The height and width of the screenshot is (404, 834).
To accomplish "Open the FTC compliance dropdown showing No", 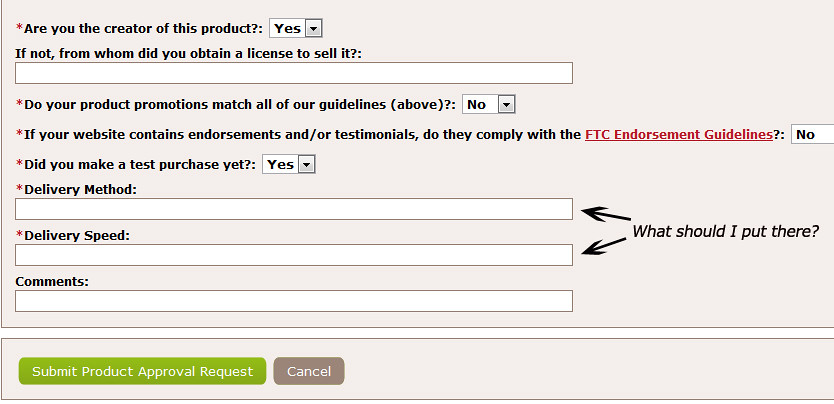I will (811, 134).
